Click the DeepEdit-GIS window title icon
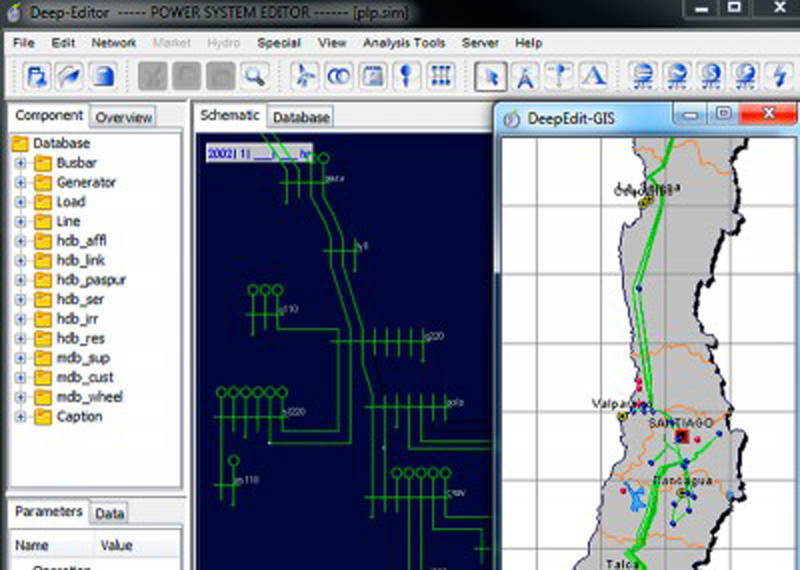 click(x=513, y=119)
